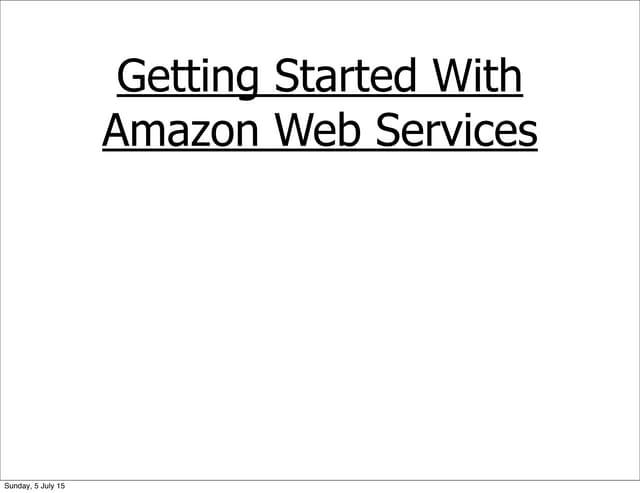Click the capital "G" in "Getting"
Viewport: 640px width, 493px height.
[x=128, y=78]
